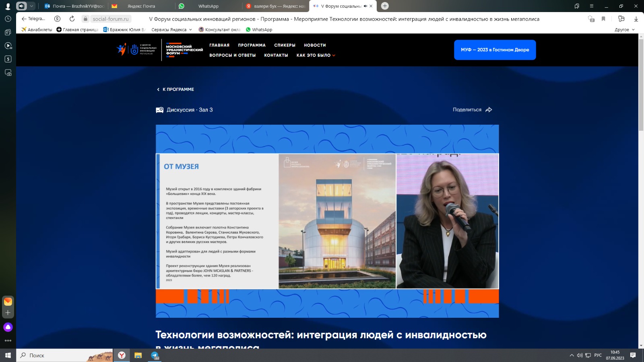The width and height of the screenshot is (644, 362).
Task: Open the ПРОГРАММА menu item
Action: pyautogui.click(x=252, y=45)
